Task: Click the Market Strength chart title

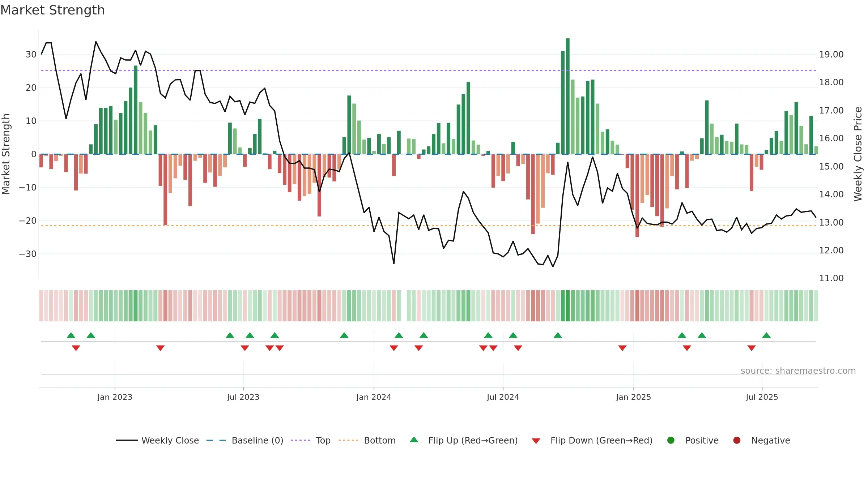Action: (x=52, y=10)
